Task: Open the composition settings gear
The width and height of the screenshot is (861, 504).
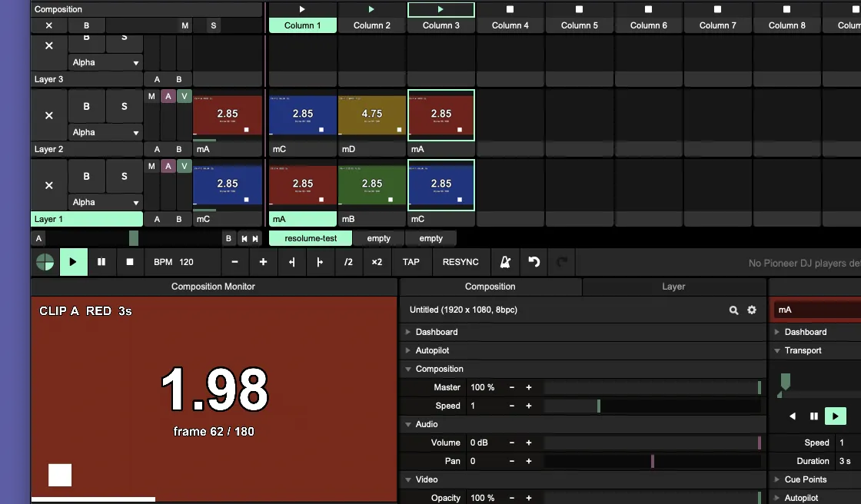Action: point(752,310)
